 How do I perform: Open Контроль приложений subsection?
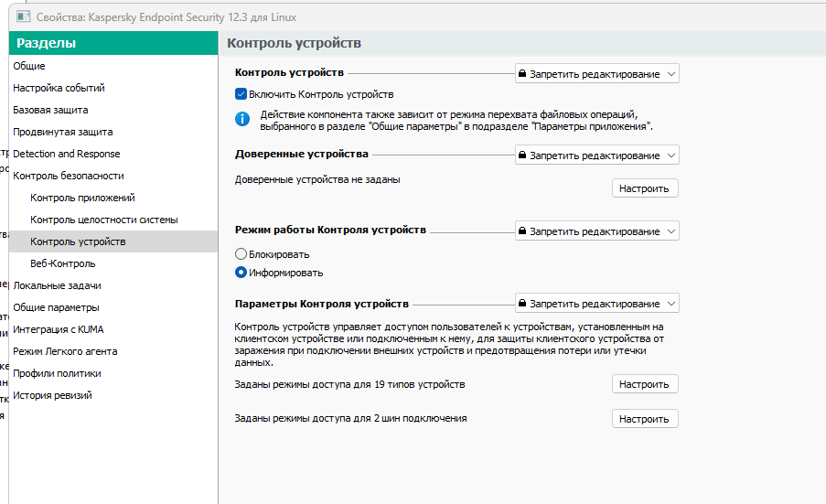(x=113, y=198)
